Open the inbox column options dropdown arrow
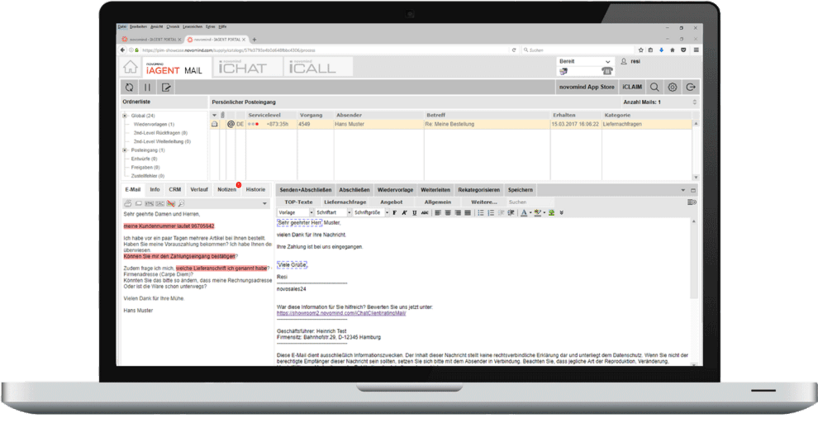The image size is (818, 447). (214, 115)
